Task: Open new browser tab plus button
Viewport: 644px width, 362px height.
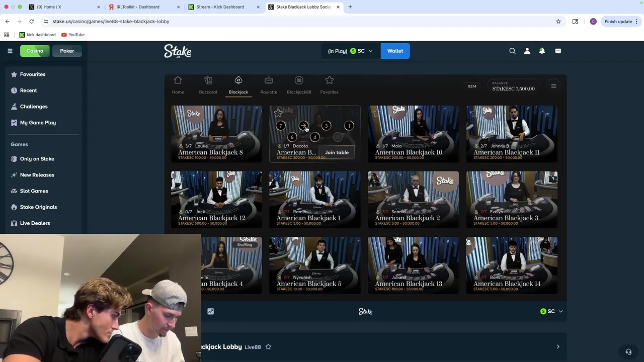Action: point(350,7)
